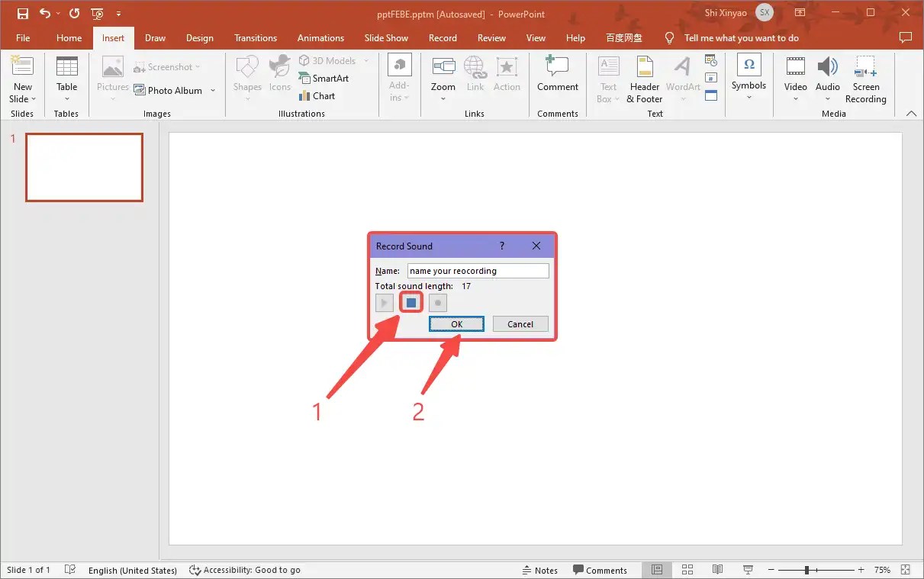Cancel the Record Sound dialog
Viewport: 924px width, 579px height.
click(x=520, y=323)
